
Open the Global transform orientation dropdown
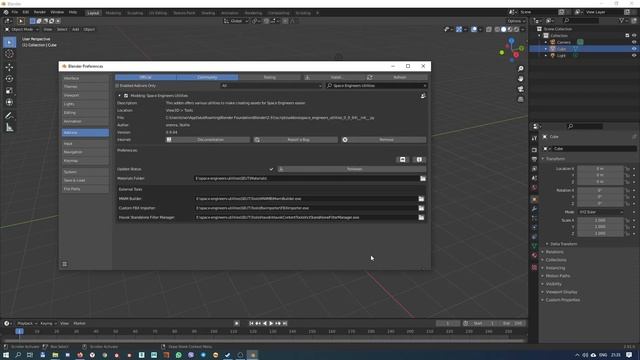tap(236, 21)
